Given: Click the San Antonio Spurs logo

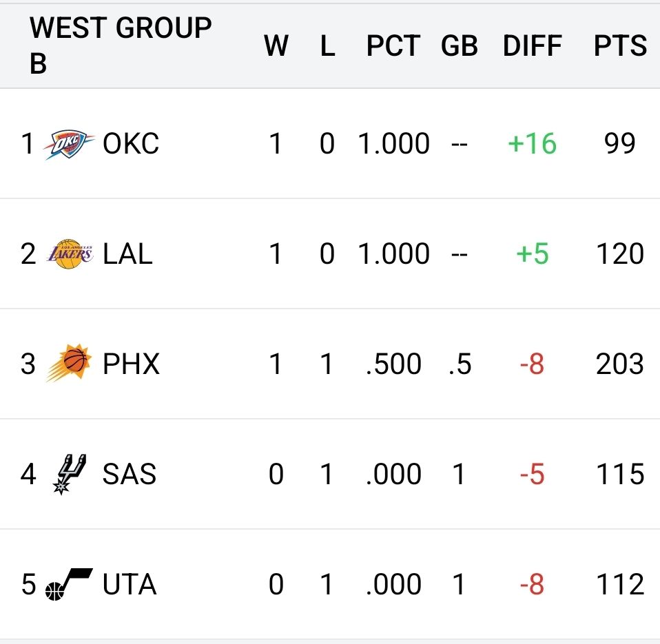Looking at the screenshot, I should pos(70,474).
